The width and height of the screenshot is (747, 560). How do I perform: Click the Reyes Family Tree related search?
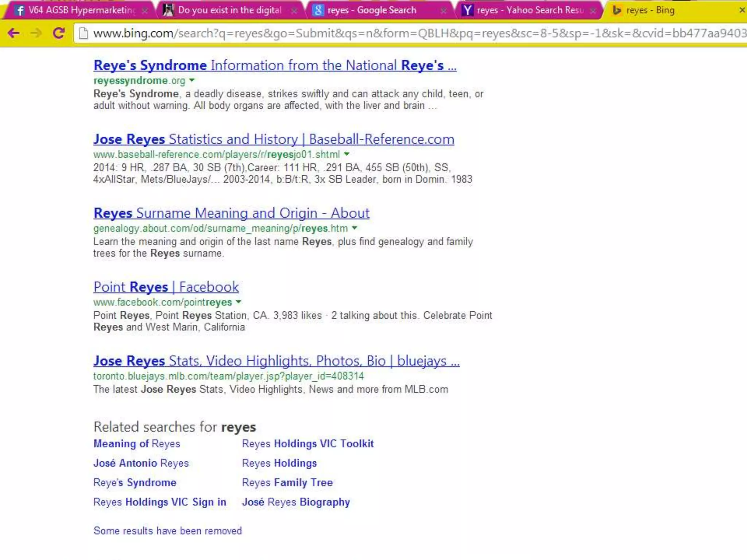coord(287,482)
